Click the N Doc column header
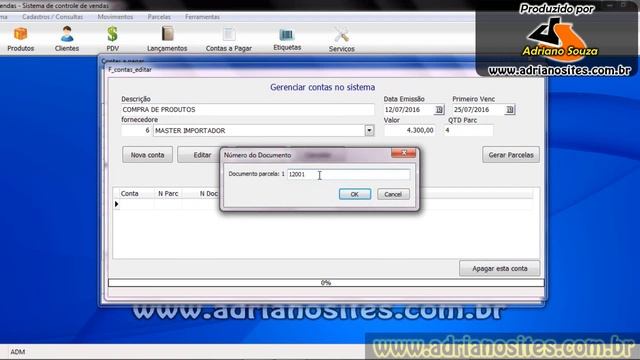The width and height of the screenshot is (640, 360). coord(208,193)
